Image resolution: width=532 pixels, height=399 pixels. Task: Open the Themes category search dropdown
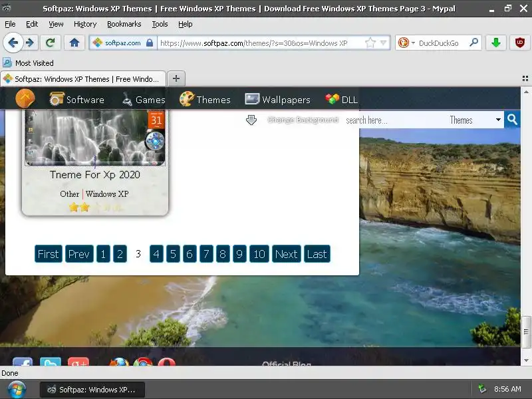(x=475, y=120)
